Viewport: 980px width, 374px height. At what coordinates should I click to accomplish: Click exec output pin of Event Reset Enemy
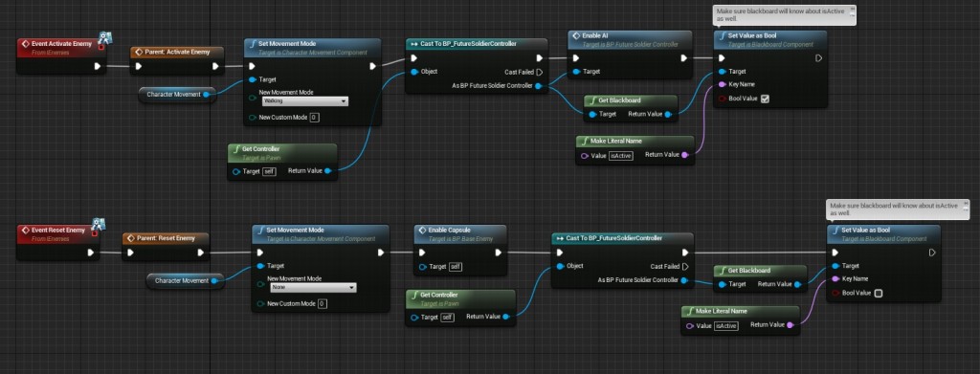[x=91, y=253]
